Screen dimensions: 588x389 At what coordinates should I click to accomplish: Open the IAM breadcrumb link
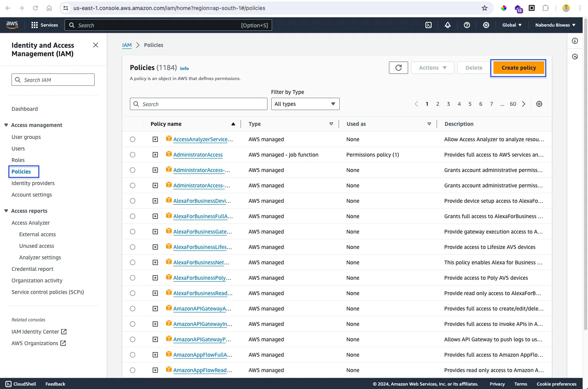coord(127,45)
